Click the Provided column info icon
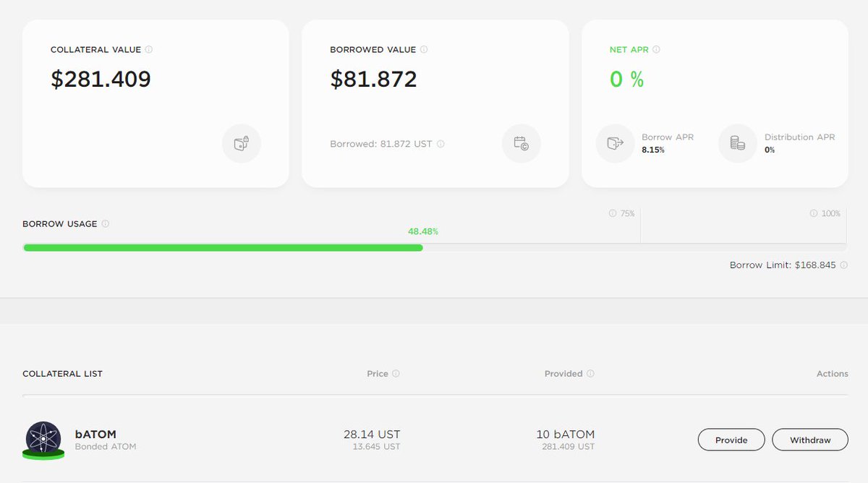The height and width of the screenshot is (483, 868). click(590, 374)
